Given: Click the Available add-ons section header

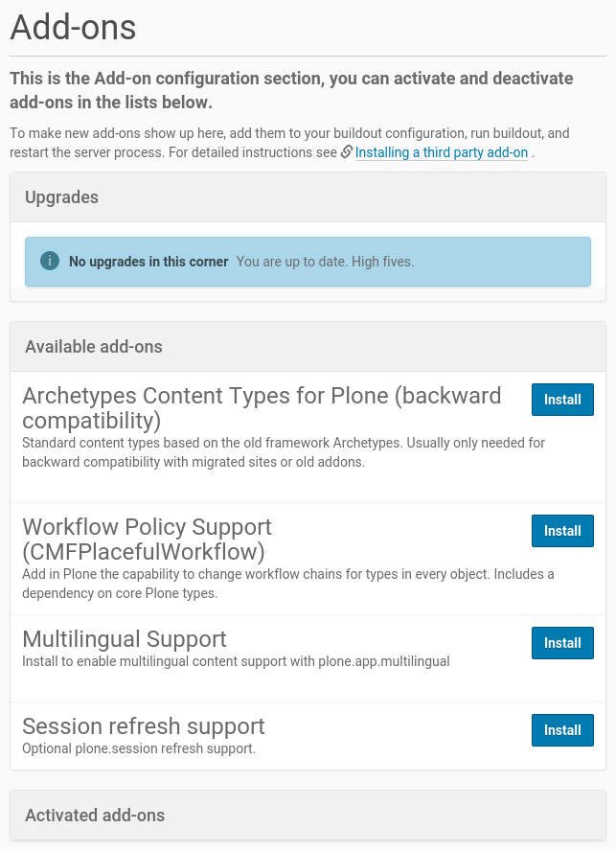Looking at the screenshot, I should pos(94,347).
